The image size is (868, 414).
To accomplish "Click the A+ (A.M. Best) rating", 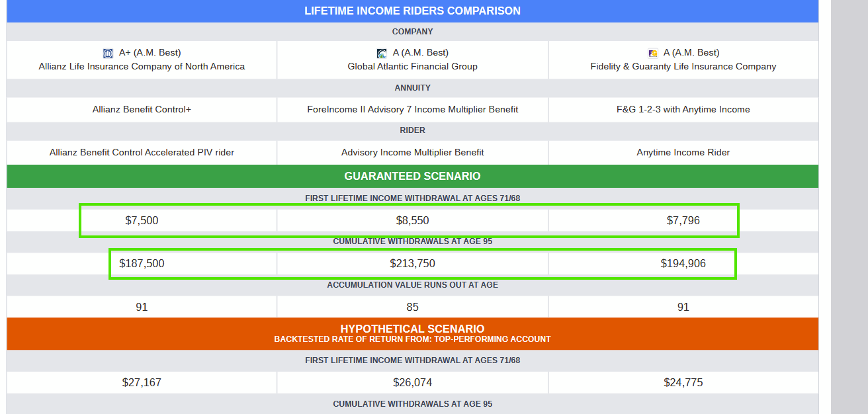I will [x=150, y=52].
